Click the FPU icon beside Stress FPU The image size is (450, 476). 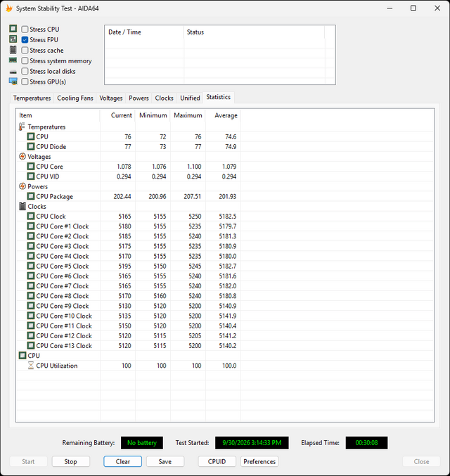[x=13, y=39]
